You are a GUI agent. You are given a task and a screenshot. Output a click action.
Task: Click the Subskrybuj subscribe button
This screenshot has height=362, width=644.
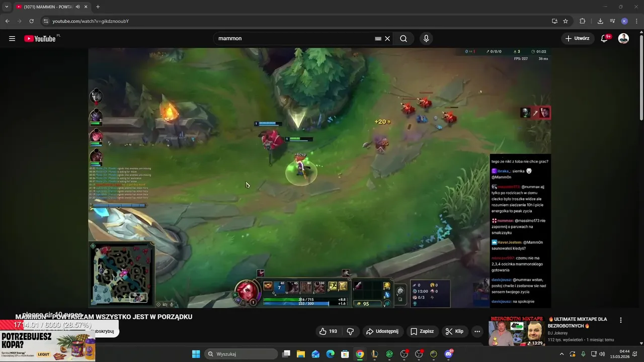point(104,331)
